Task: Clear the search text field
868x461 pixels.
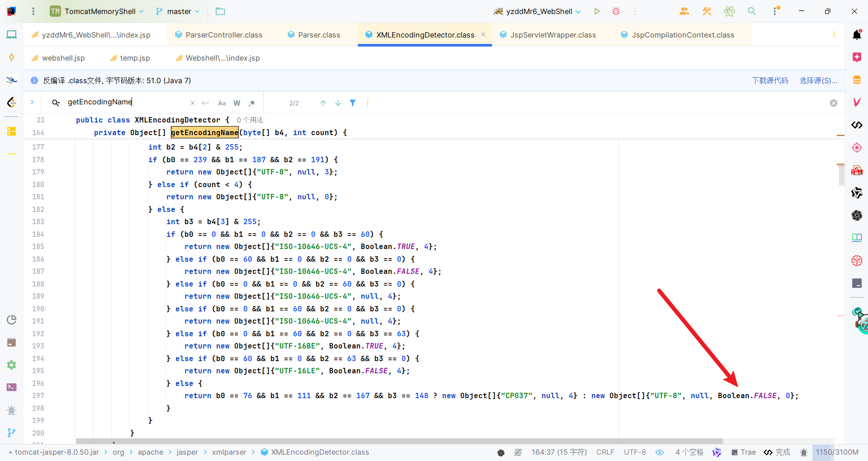Action: 193,103
